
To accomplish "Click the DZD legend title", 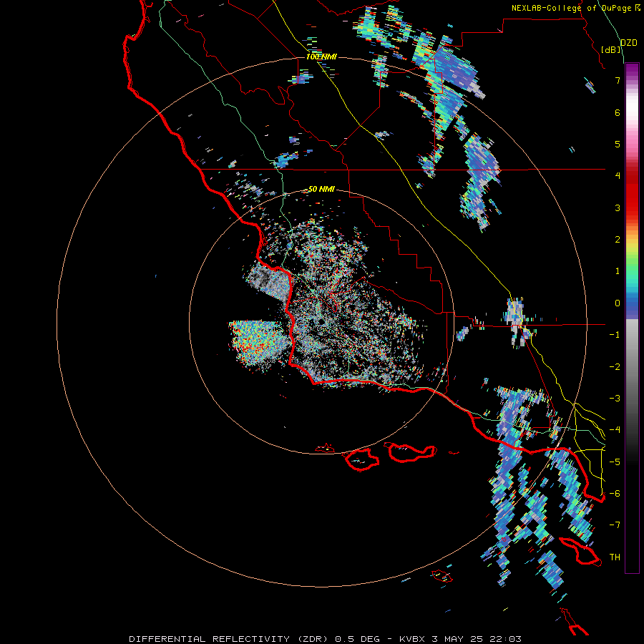I will click(x=629, y=43).
